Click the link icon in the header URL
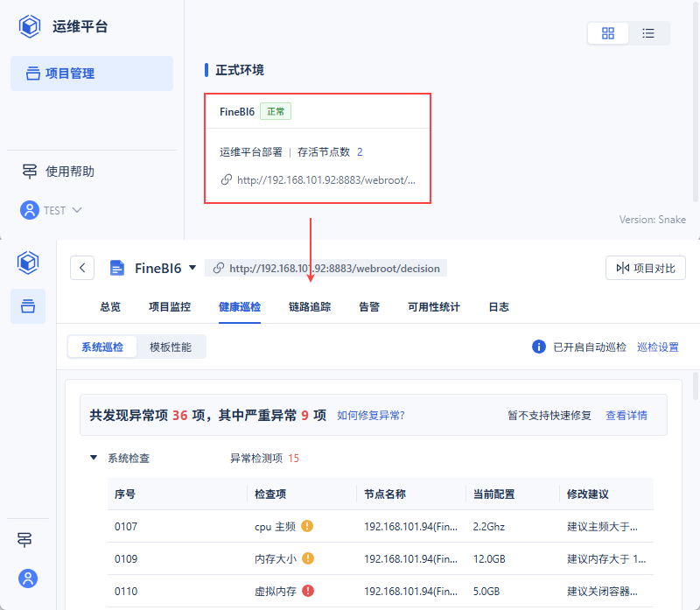 click(x=218, y=268)
